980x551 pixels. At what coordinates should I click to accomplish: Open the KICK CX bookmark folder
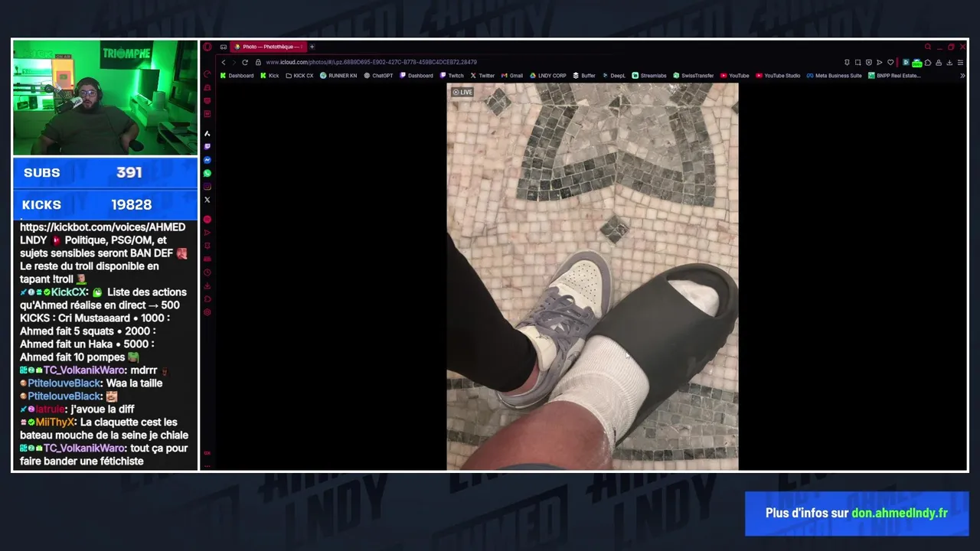point(299,76)
